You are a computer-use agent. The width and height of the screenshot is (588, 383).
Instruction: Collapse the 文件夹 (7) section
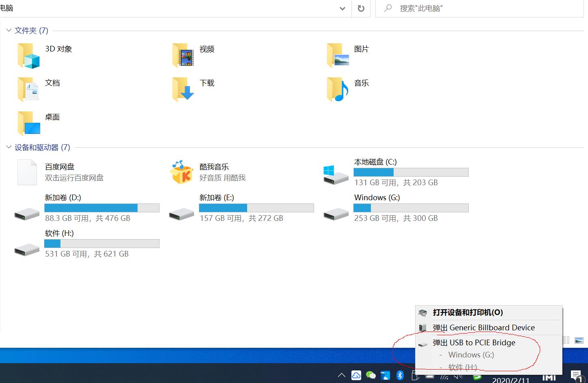(9, 30)
